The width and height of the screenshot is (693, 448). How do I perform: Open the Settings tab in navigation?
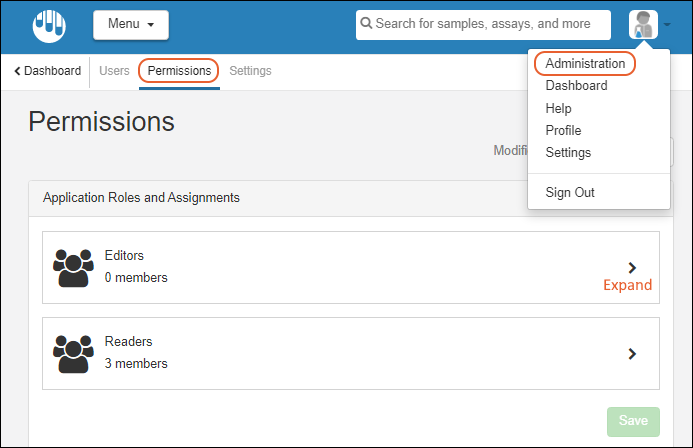[x=250, y=71]
